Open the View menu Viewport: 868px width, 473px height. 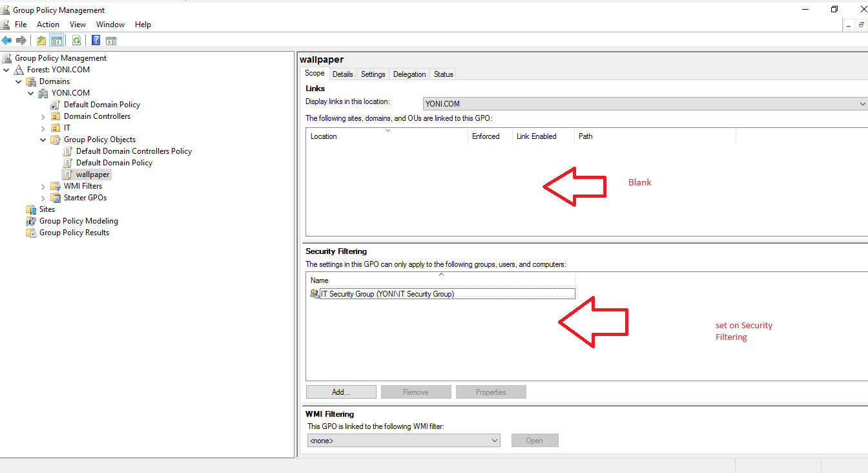[77, 25]
